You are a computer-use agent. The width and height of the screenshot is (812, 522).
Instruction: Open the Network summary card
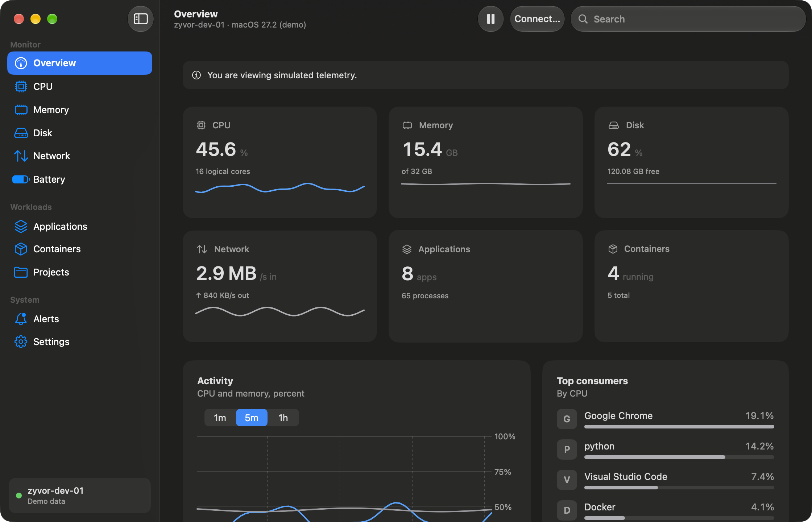tap(280, 286)
